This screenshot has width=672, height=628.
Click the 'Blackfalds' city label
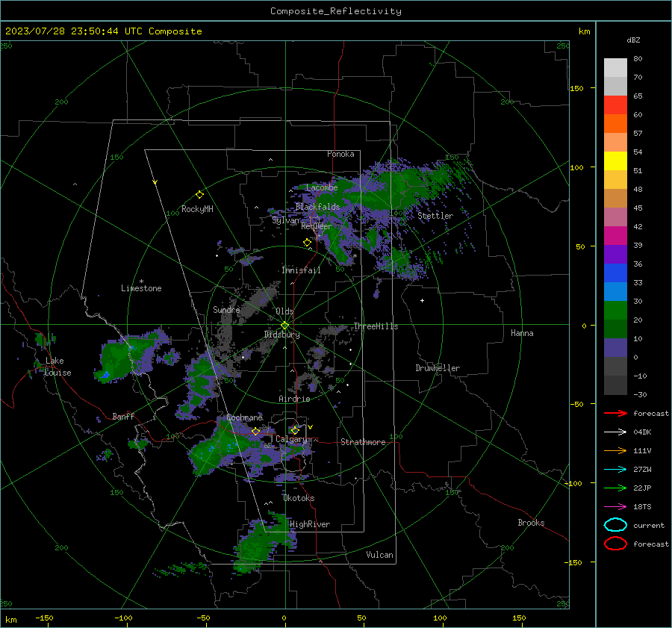point(317,207)
